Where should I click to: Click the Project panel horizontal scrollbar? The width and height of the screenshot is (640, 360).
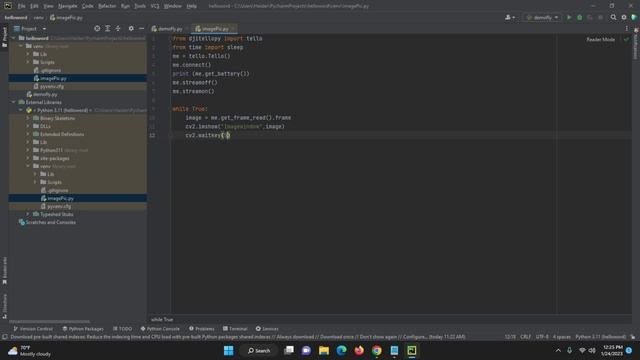click(49, 322)
